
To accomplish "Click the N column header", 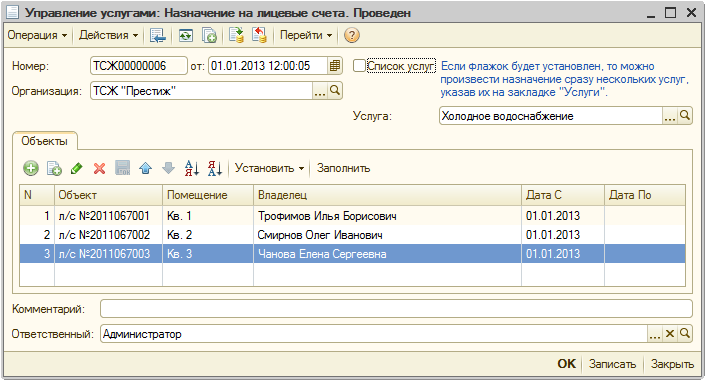I will (37, 195).
